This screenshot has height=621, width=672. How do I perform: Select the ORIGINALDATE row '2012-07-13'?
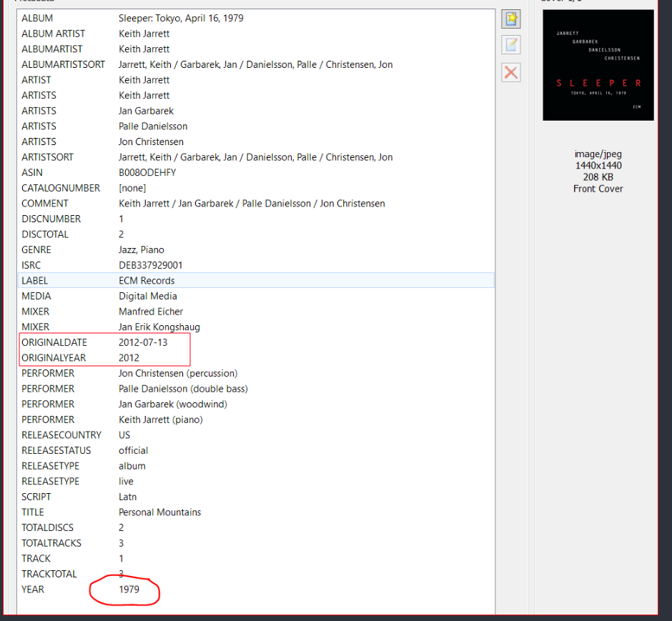click(x=256, y=342)
